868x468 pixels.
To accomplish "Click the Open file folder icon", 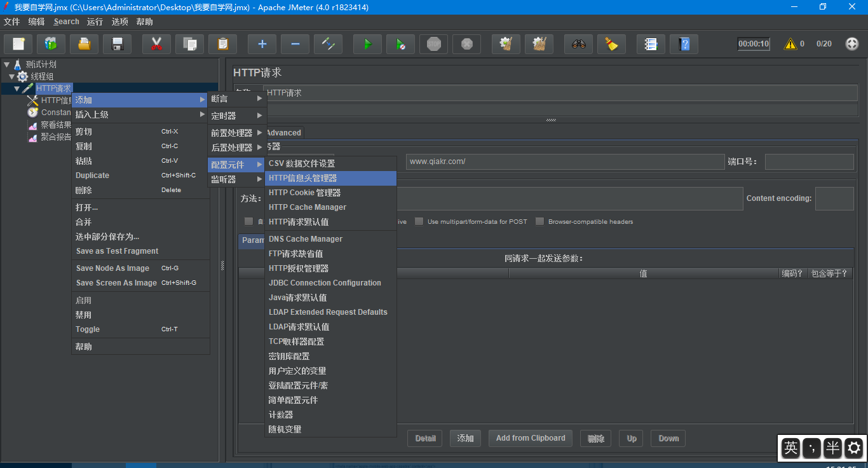I will [85, 44].
